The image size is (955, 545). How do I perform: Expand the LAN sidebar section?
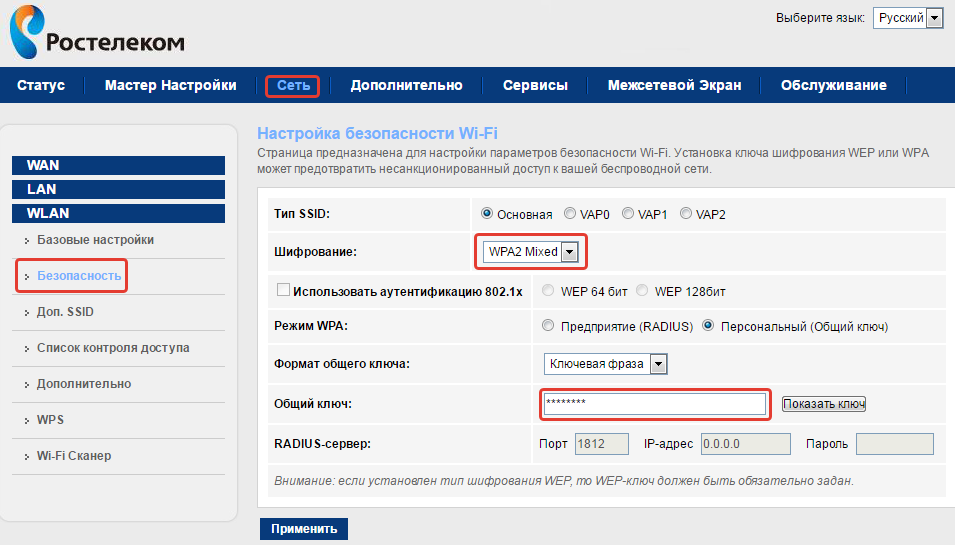tap(118, 189)
